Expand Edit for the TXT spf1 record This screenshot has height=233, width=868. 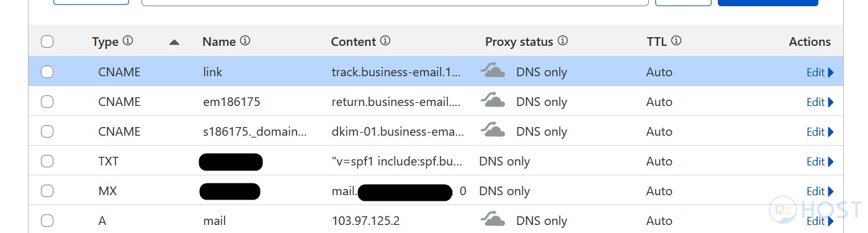coord(820,161)
